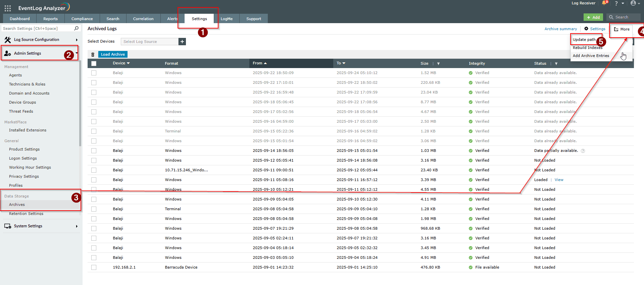Viewport: 644px width, 285px height.
Task: Click the help icon next to partially available status
Action: [x=583, y=151]
